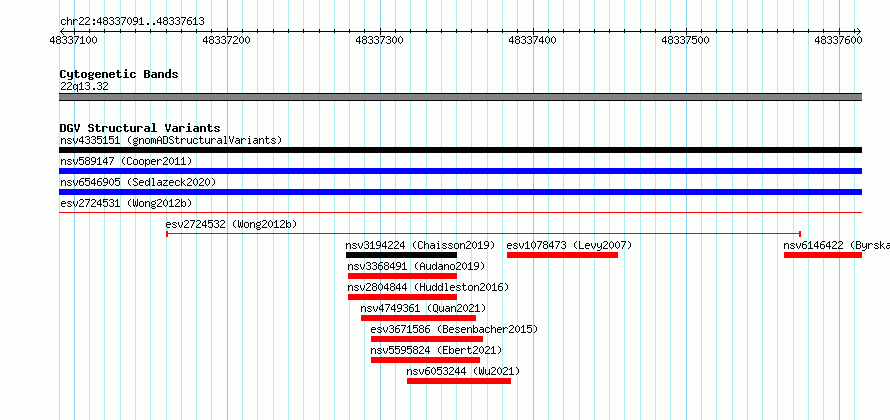Click the red nsv6053244 variant bar

tap(459, 381)
